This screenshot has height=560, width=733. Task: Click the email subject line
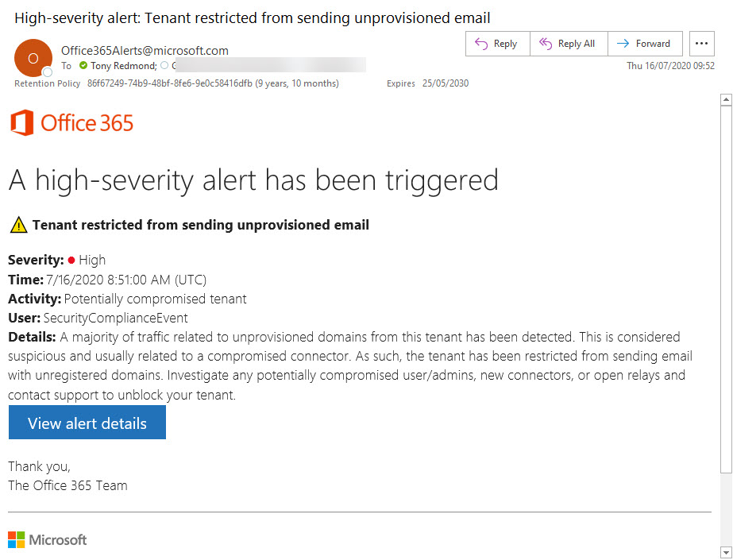tap(253, 17)
